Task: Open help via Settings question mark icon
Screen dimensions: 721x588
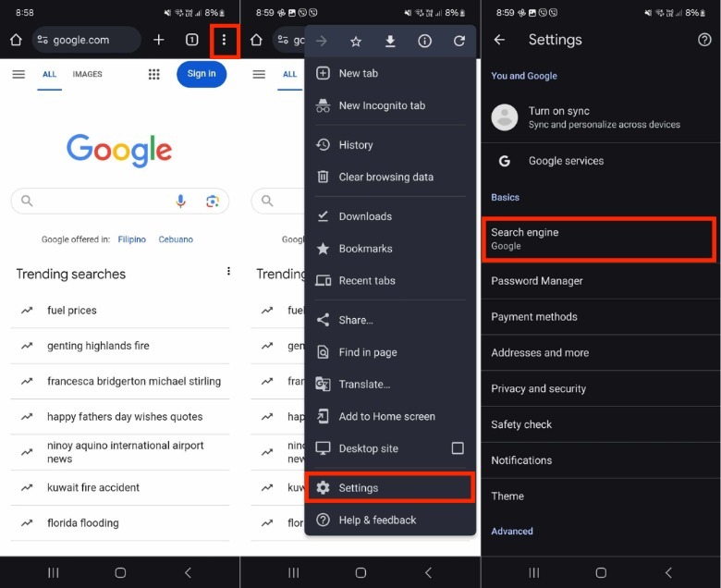Action: [703, 40]
